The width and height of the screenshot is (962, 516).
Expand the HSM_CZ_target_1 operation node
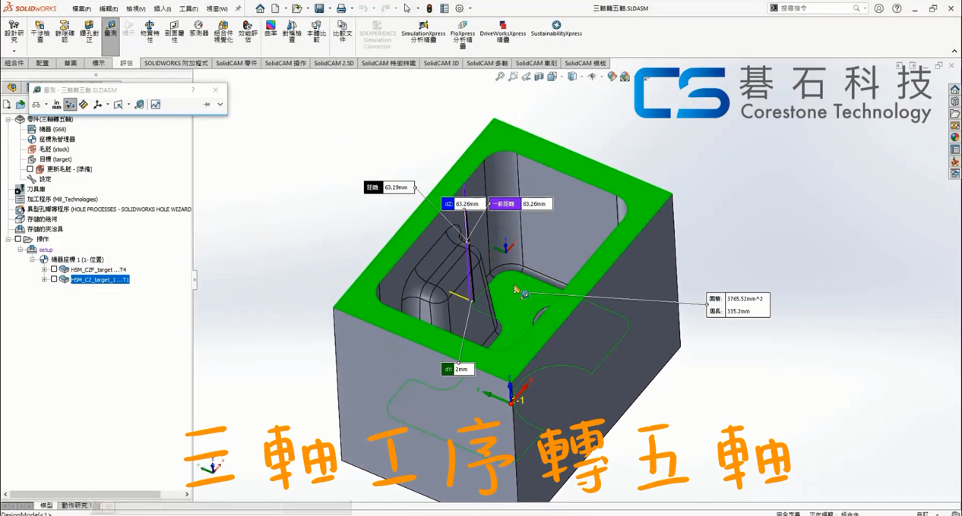[44, 280]
